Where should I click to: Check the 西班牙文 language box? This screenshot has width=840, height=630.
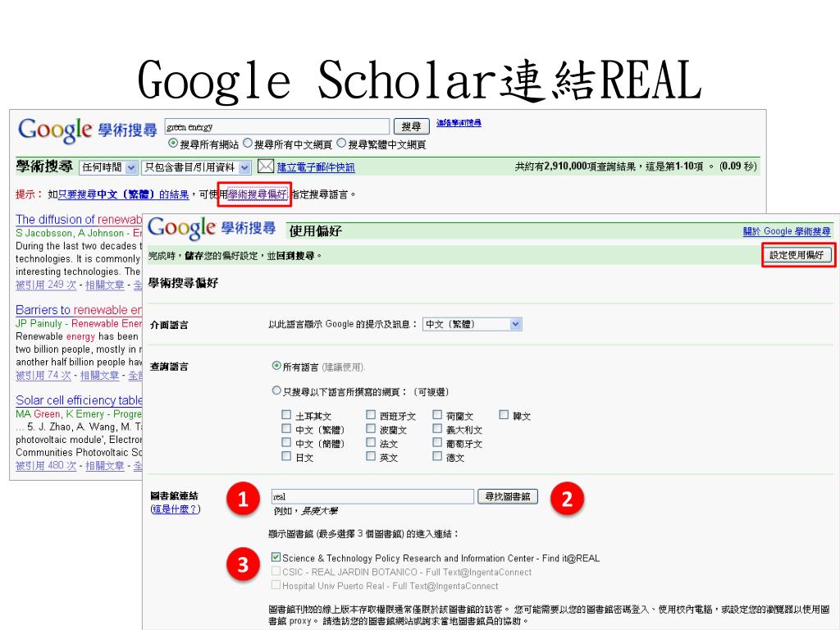371,414
